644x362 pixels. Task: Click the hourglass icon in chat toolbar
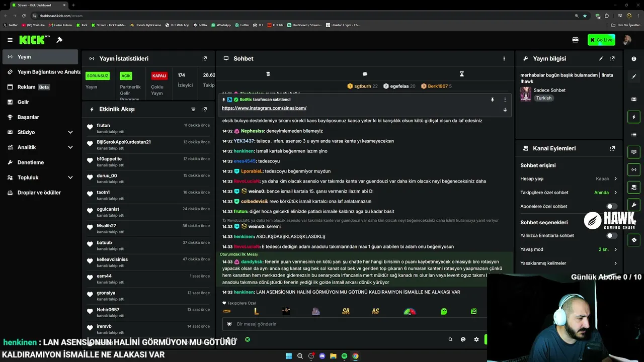click(x=461, y=74)
